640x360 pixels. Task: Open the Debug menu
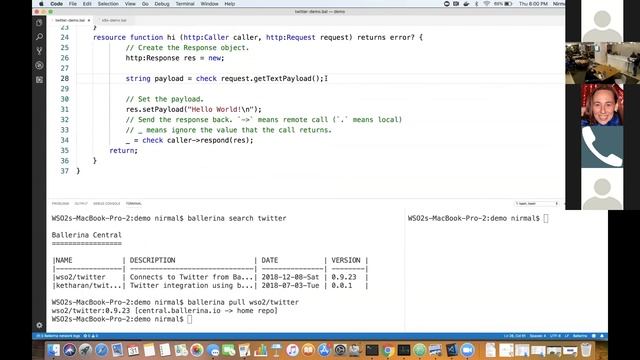[162, 4]
